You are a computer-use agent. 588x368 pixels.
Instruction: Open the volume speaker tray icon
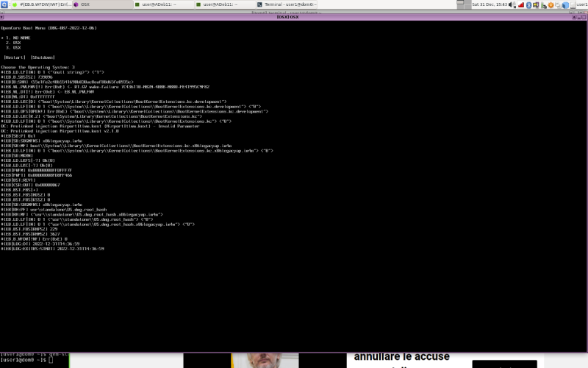tap(512, 4)
